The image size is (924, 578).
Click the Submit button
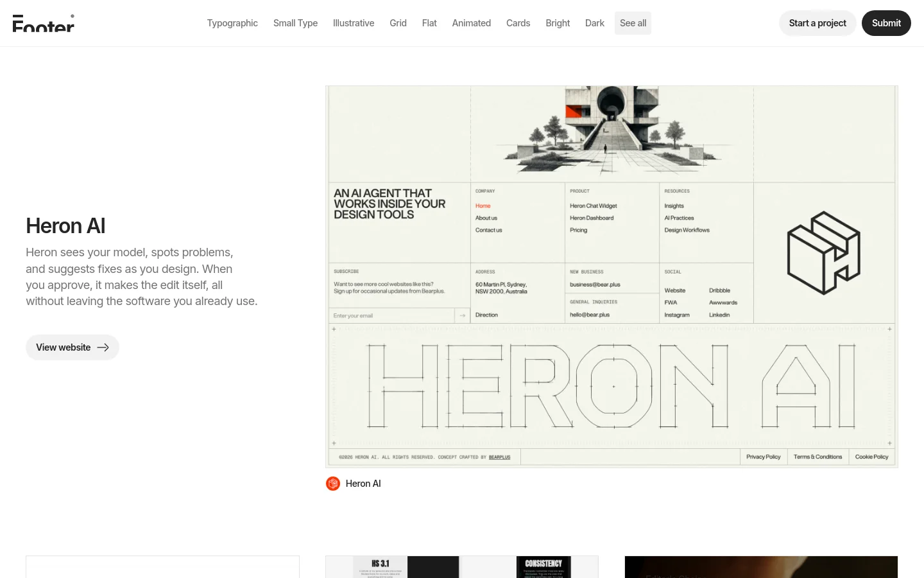click(886, 23)
